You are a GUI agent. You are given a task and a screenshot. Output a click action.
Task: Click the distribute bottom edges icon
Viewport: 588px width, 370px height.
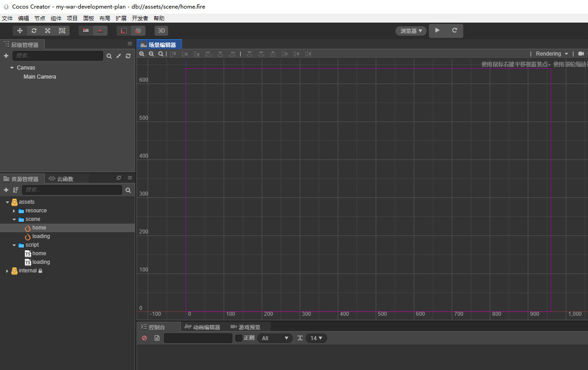(273, 54)
